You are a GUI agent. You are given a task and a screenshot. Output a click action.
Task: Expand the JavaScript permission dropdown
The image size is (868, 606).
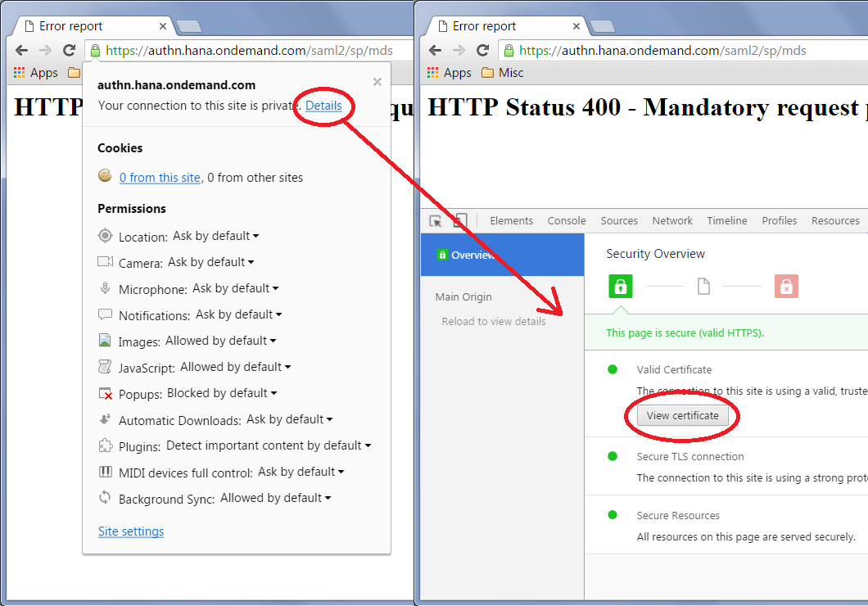click(235, 367)
